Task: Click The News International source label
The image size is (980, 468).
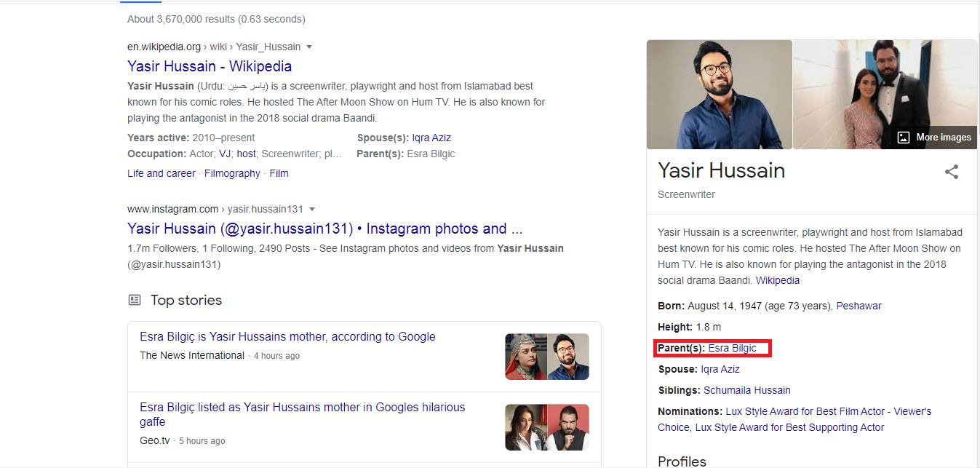Action: pos(192,355)
